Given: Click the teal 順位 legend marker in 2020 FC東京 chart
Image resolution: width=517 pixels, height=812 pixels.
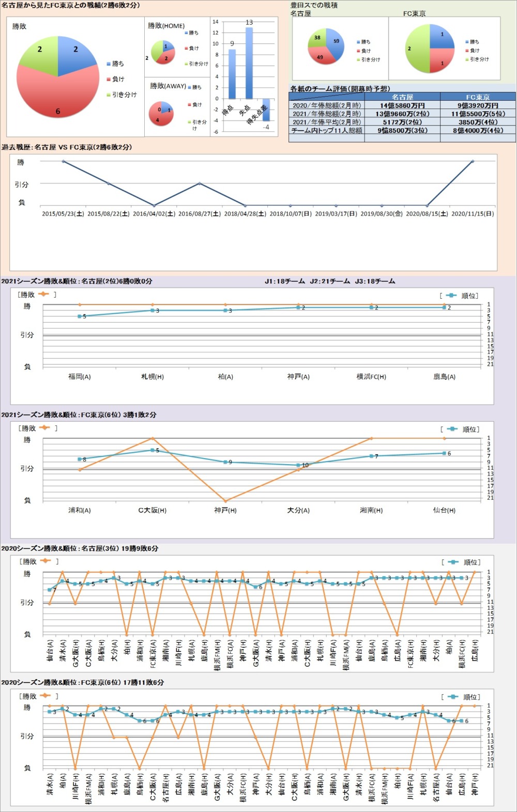Looking at the screenshot, I should [x=453, y=697].
